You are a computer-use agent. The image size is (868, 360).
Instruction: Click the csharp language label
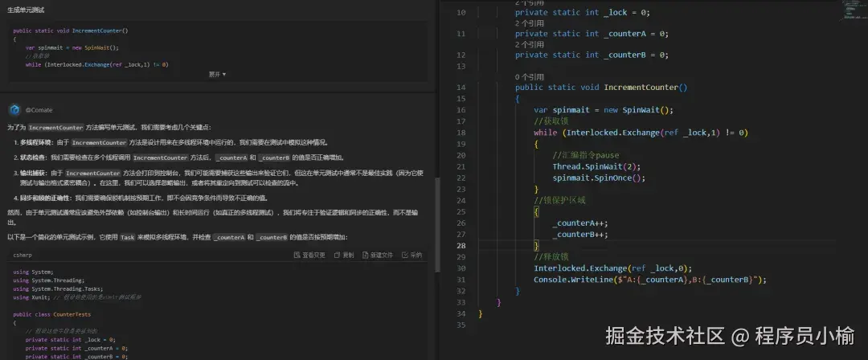pos(23,256)
